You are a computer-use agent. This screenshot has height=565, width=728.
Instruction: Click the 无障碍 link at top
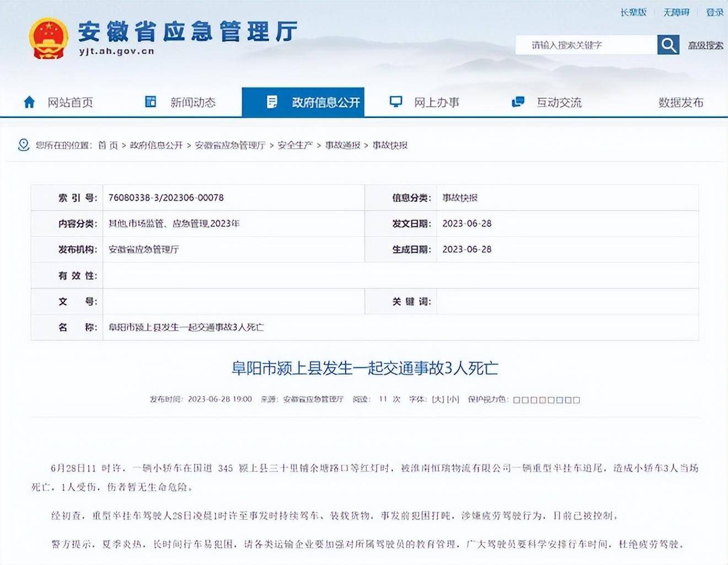(676, 12)
